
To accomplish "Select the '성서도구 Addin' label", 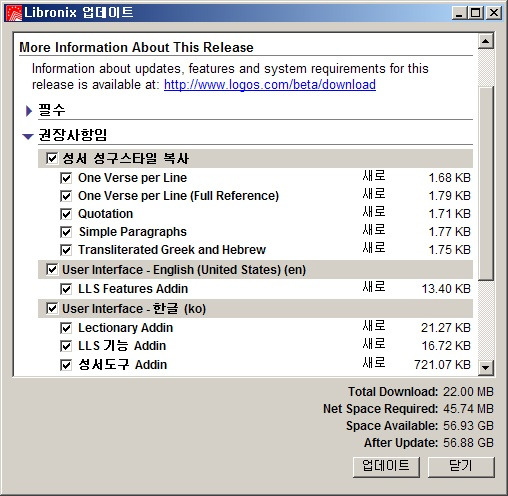I will pyautogui.click(x=122, y=365).
